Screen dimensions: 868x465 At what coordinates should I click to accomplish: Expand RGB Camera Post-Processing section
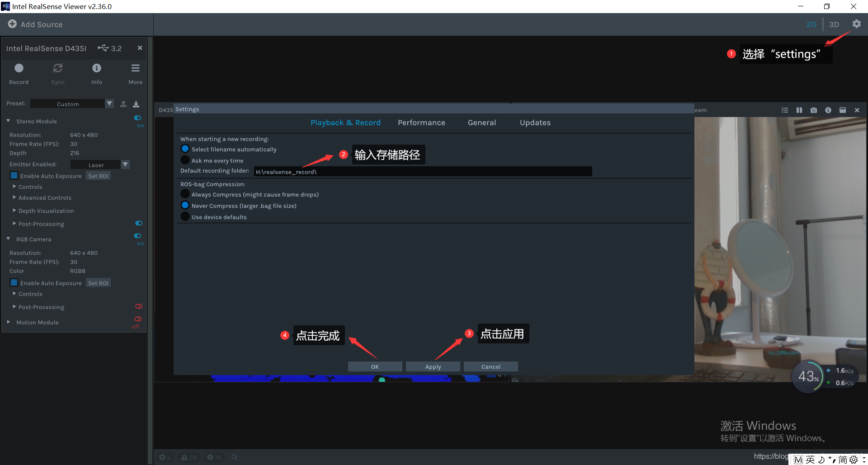pyautogui.click(x=14, y=306)
